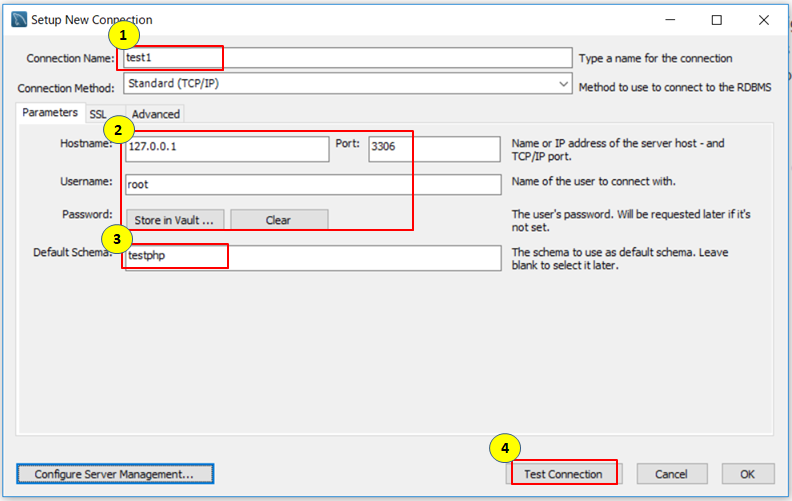Image resolution: width=792 pixels, height=501 pixels.
Task: Click the OK button
Action: [748, 474]
